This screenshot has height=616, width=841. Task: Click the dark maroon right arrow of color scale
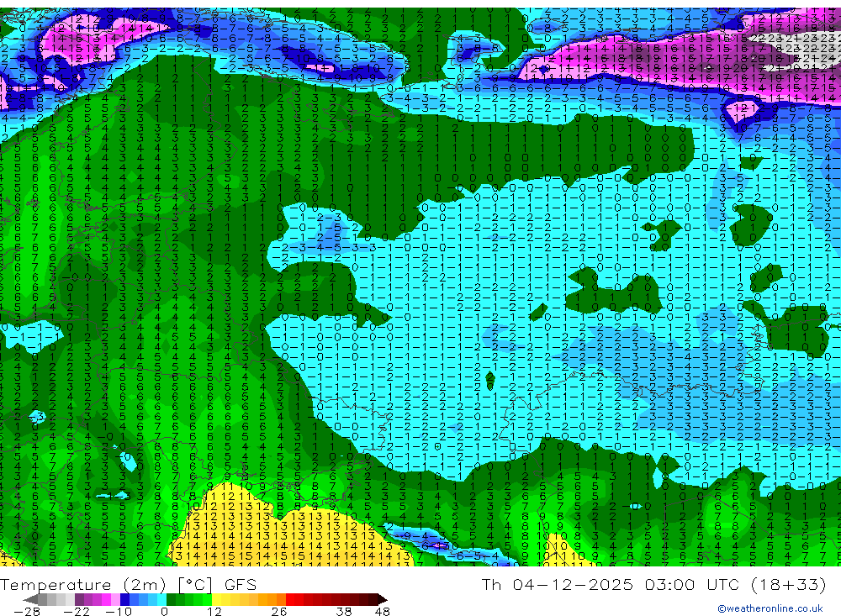pyautogui.click(x=383, y=600)
